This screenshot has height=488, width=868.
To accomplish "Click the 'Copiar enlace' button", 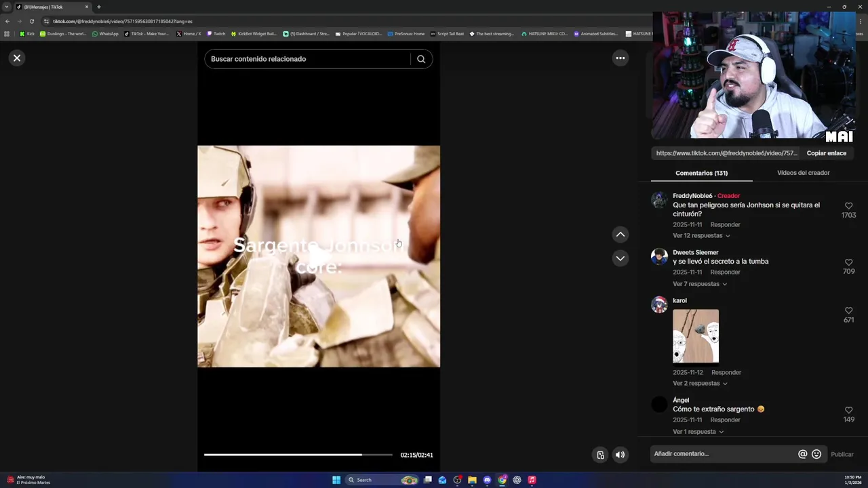I will pyautogui.click(x=826, y=153).
